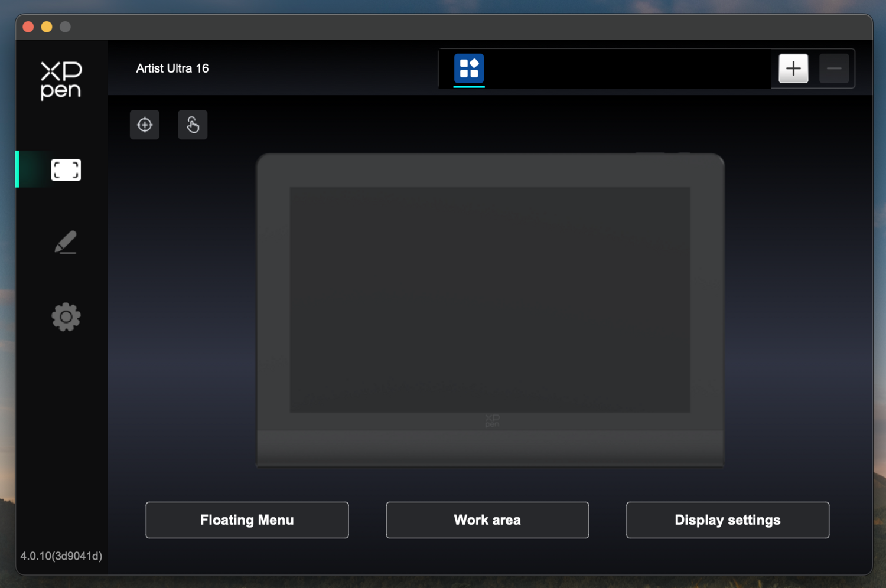Click the XPPen logo in sidebar
The image size is (886, 588).
click(61, 80)
